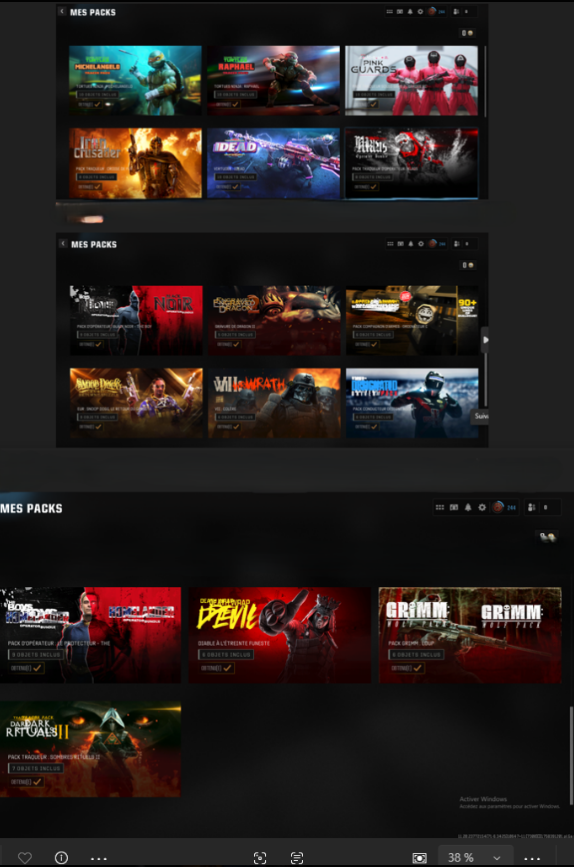Click the scrollbar in top screenshot pack list

(x=486, y=81)
